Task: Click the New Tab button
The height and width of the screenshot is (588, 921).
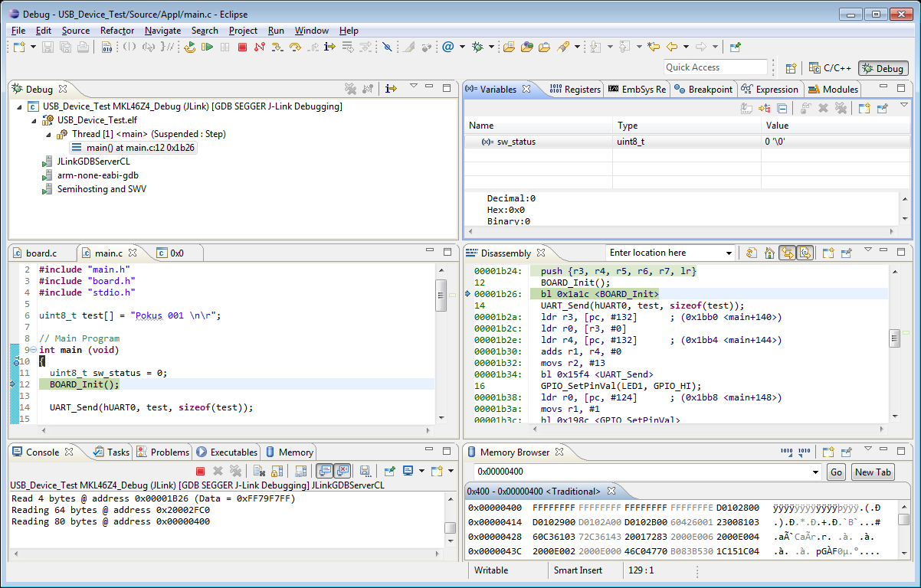Action: coord(872,472)
